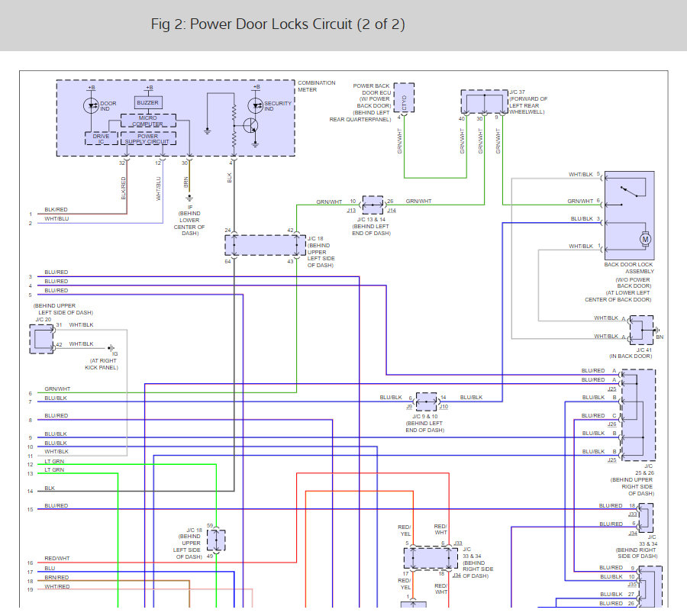
Task: Click the J/C 9 & 10 junction connector box
Action: (426, 402)
